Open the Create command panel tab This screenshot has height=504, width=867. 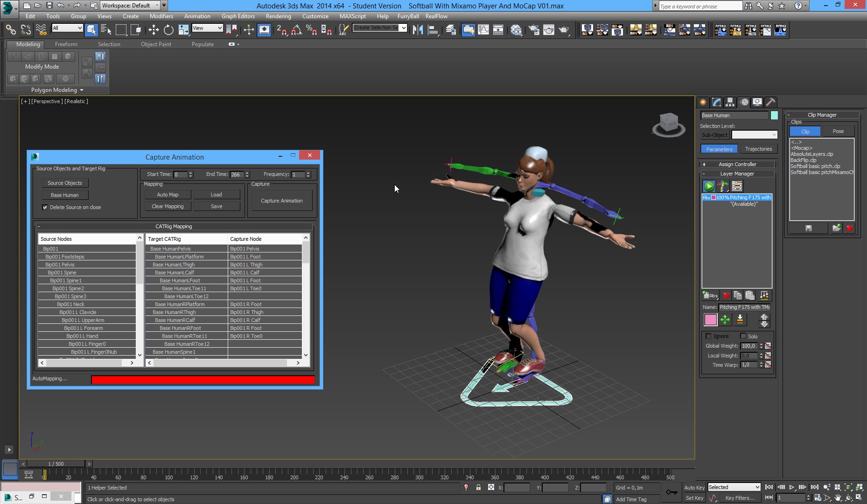703,102
